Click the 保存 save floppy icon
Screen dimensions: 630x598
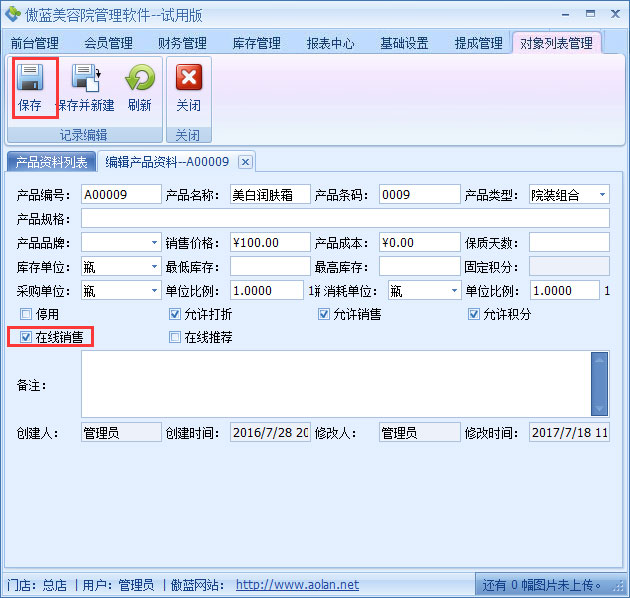[x=30, y=77]
